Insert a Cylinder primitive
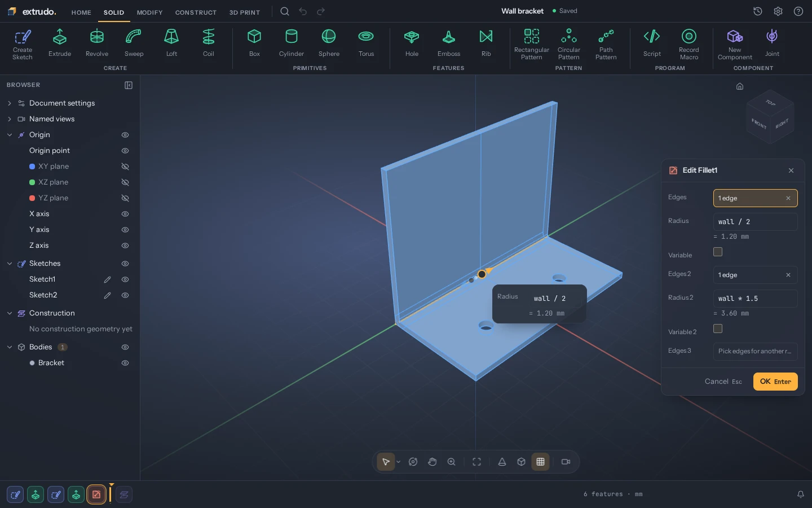 pyautogui.click(x=292, y=44)
